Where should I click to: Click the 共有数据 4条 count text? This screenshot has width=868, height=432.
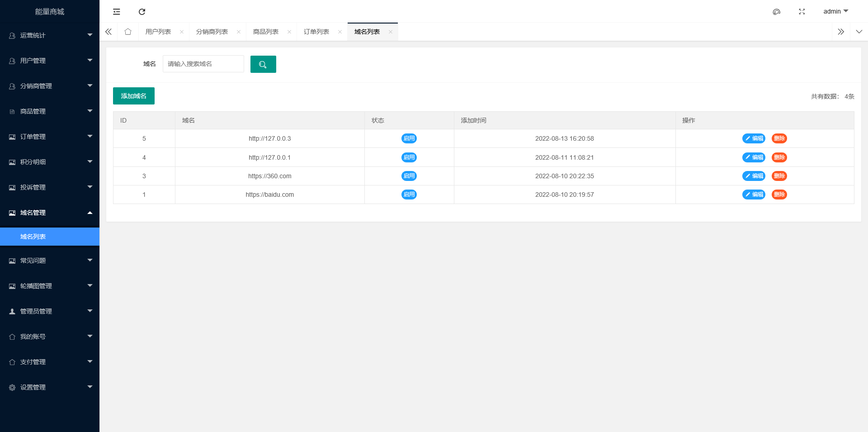[832, 96]
